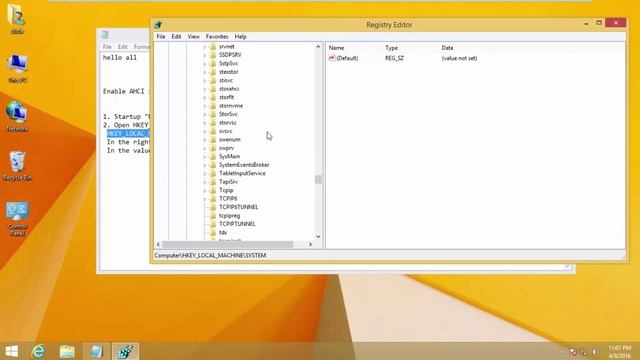640x360 pixels.
Task: Expand the storflt key
Action: (x=205, y=98)
